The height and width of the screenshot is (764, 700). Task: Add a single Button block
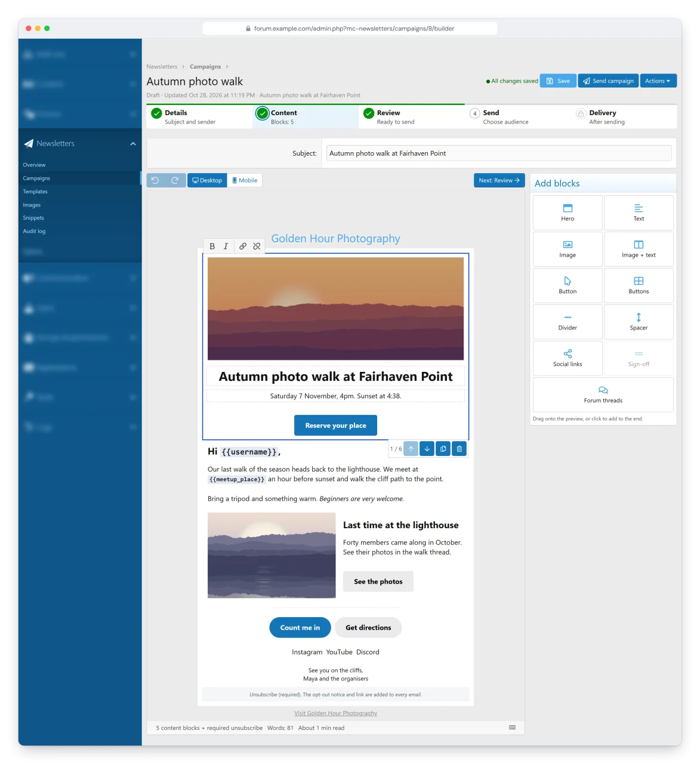point(568,285)
